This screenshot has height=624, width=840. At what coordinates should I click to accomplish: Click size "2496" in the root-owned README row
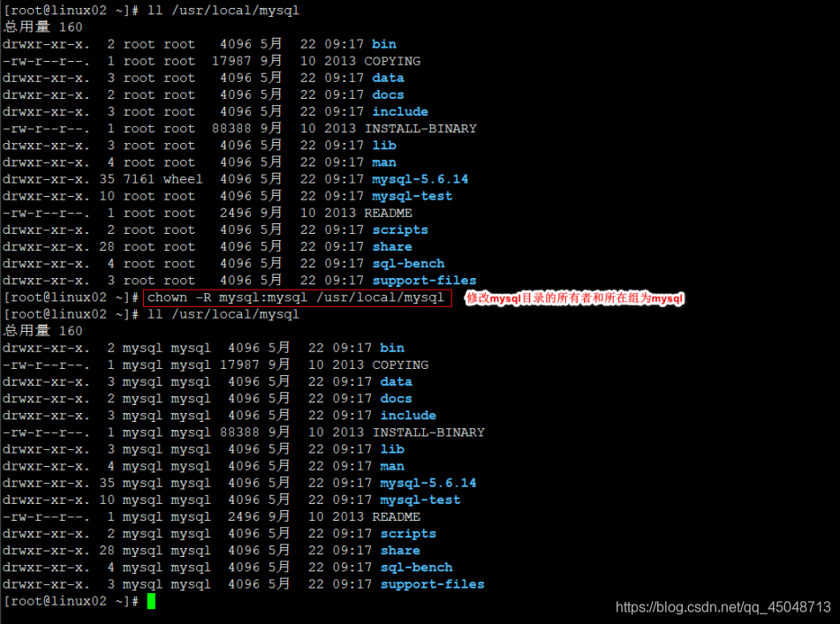coord(236,213)
